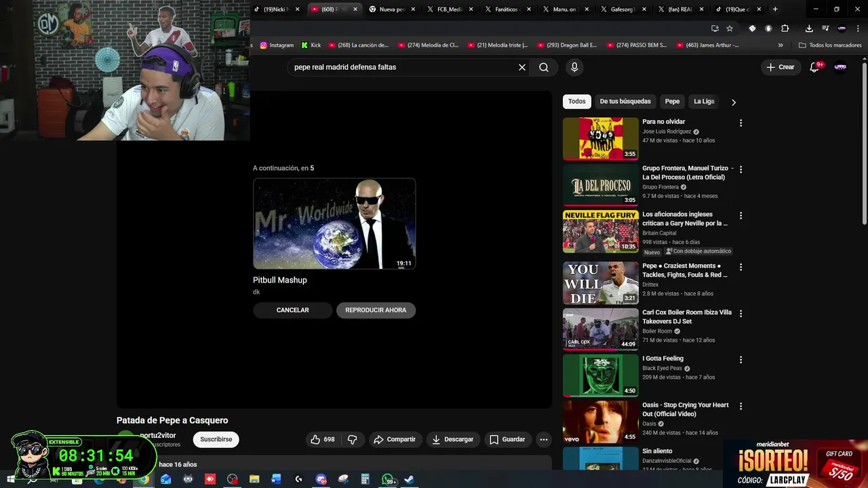
Task: Open Chrome three-dot menu
Action: (858, 28)
